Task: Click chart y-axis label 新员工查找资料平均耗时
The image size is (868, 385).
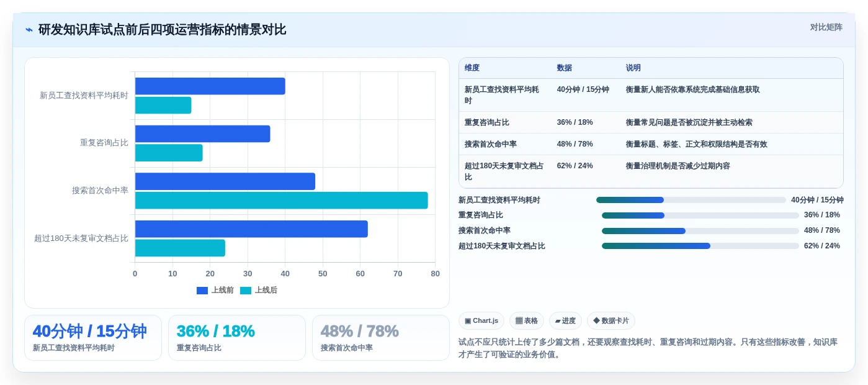Action: point(84,96)
